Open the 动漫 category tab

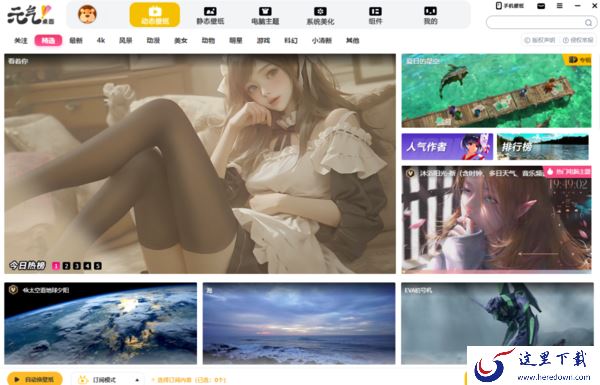153,40
